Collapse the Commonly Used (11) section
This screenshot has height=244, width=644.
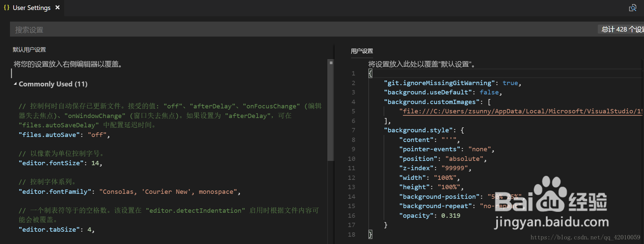click(x=15, y=84)
